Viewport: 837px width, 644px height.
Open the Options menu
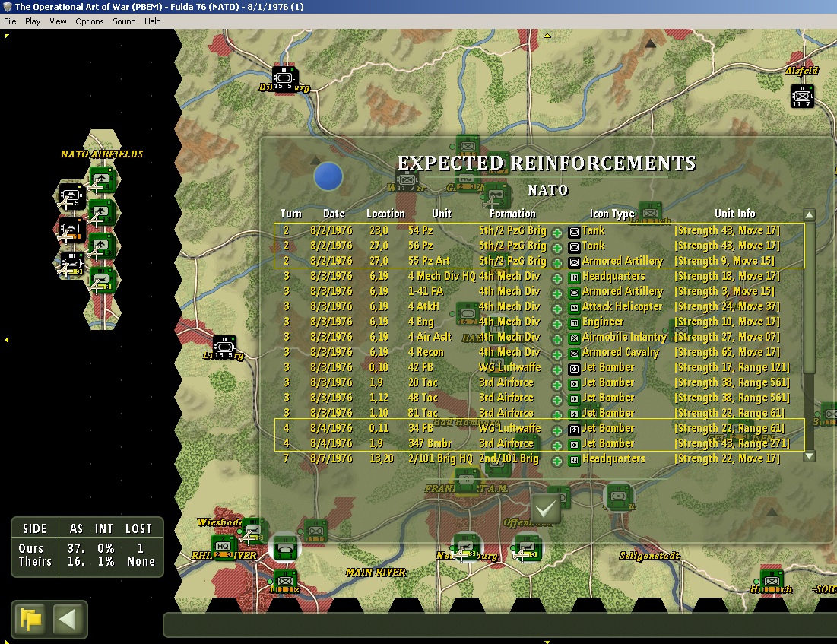pyautogui.click(x=89, y=21)
